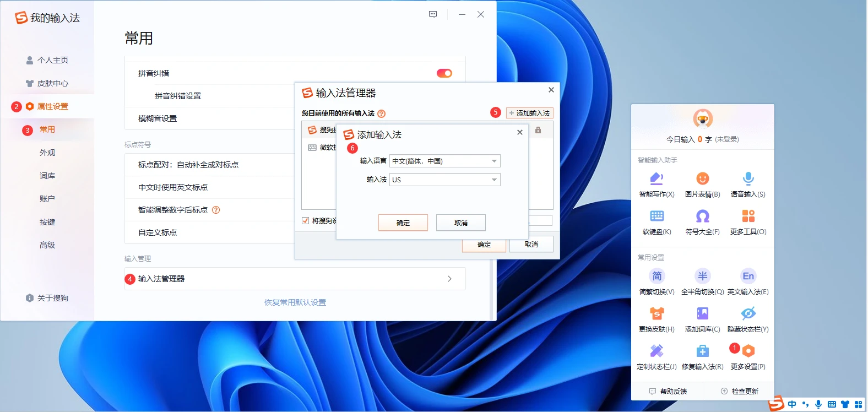Image resolution: width=868 pixels, height=412 pixels.
Task: Click 添加输入法 button in manager
Action: click(529, 113)
